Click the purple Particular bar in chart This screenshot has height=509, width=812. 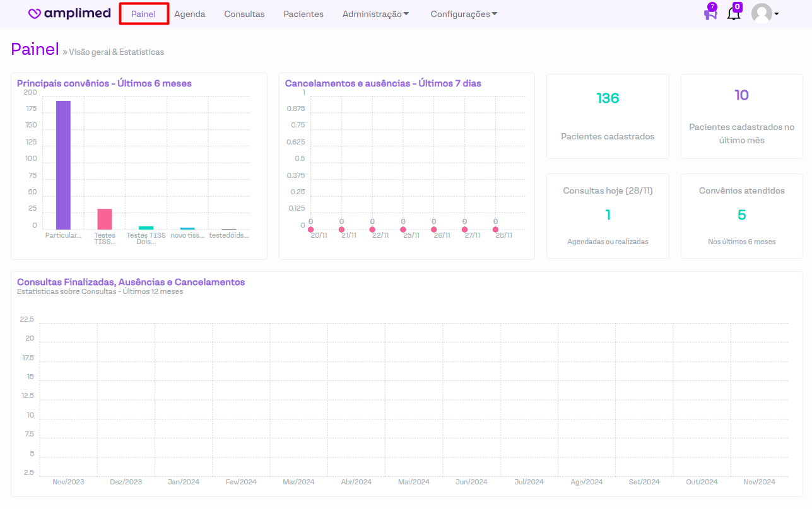click(63, 165)
